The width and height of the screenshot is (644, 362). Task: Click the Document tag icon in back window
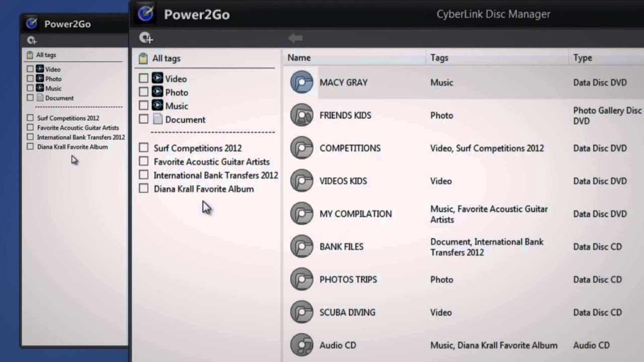[x=40, y=98]
